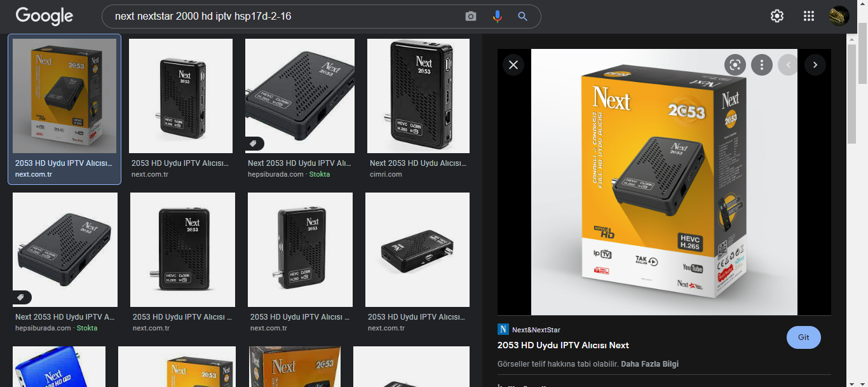Image resolution: width=868 pixels, height=387 pixels.
Task: Click the Next&NextStar site favicon
Action: 503,329
